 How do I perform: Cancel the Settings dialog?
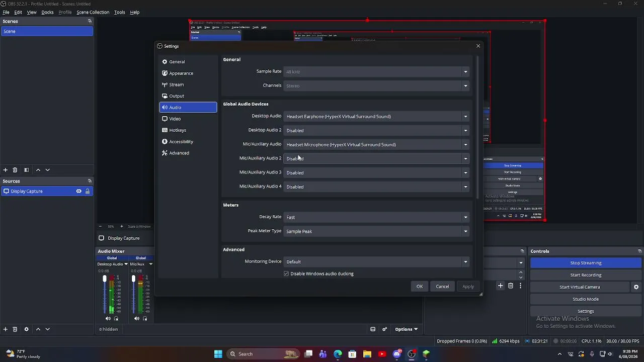pos(442,287)
